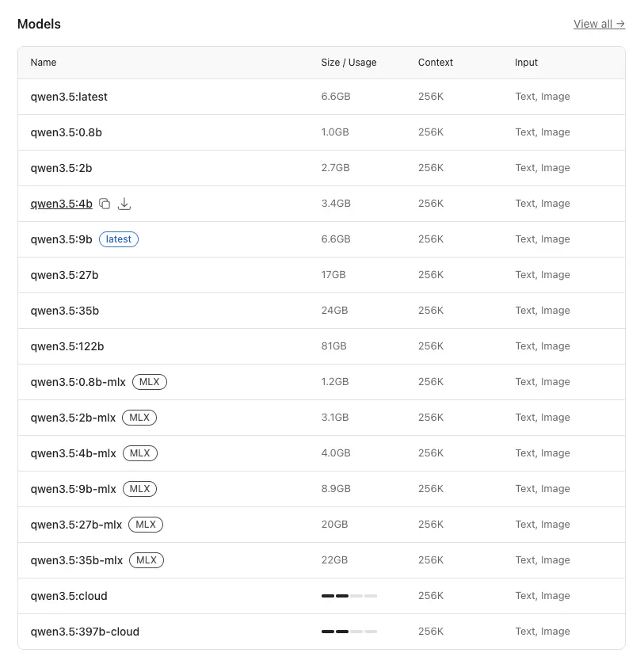Click the MLX badge on qwen3.5:0.8b-mlx
This screenshot has height=672, width=644.
150,382
